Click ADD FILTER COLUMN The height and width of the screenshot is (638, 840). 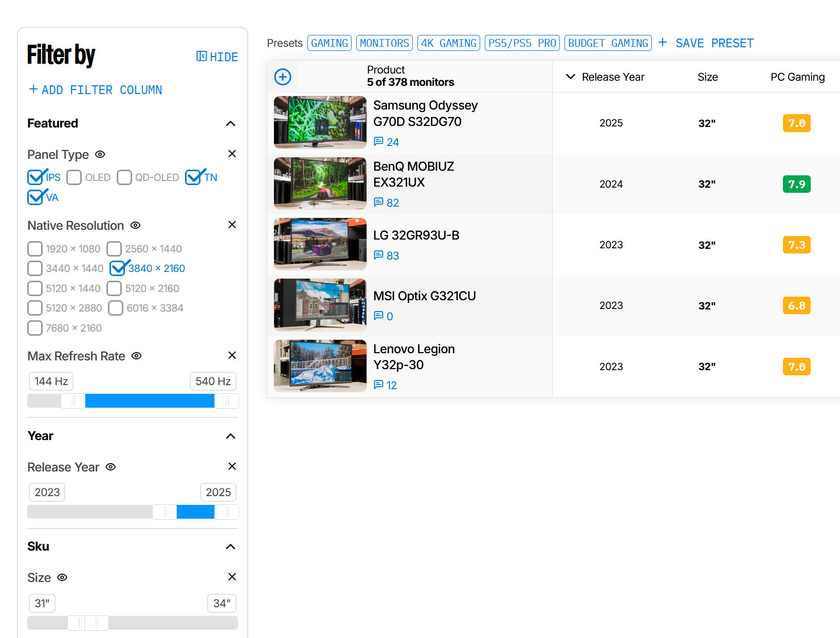click(x=96, y=90)
